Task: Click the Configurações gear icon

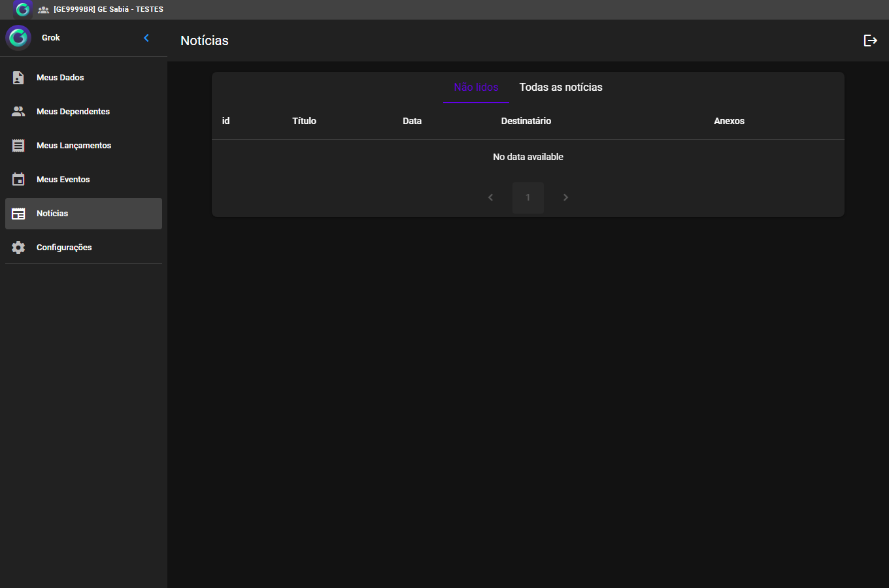Action: pyautogui.click(x=18, y=248)
